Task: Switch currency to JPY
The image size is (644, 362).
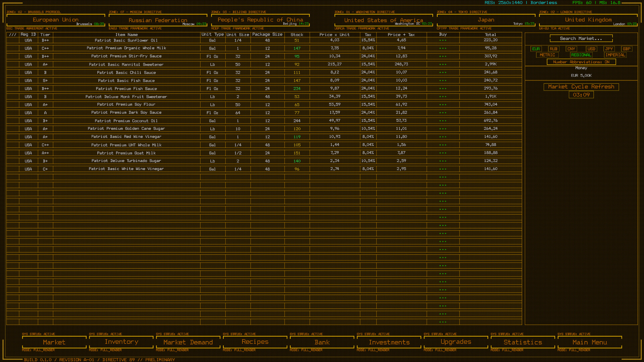Action: pyautogui.click(x=609, y=49)
